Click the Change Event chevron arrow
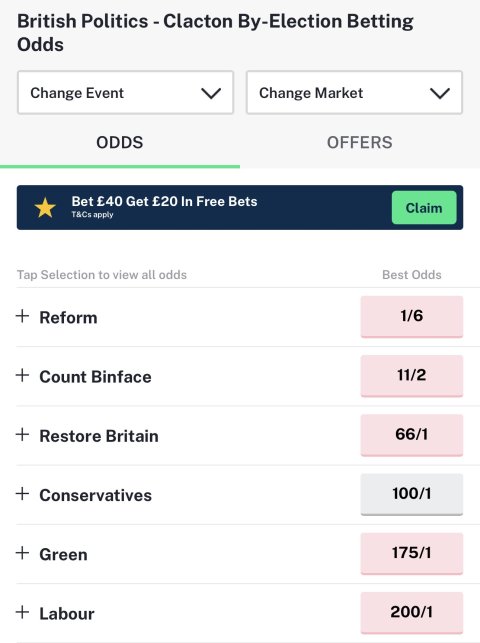480x643 pixels. 211,93
